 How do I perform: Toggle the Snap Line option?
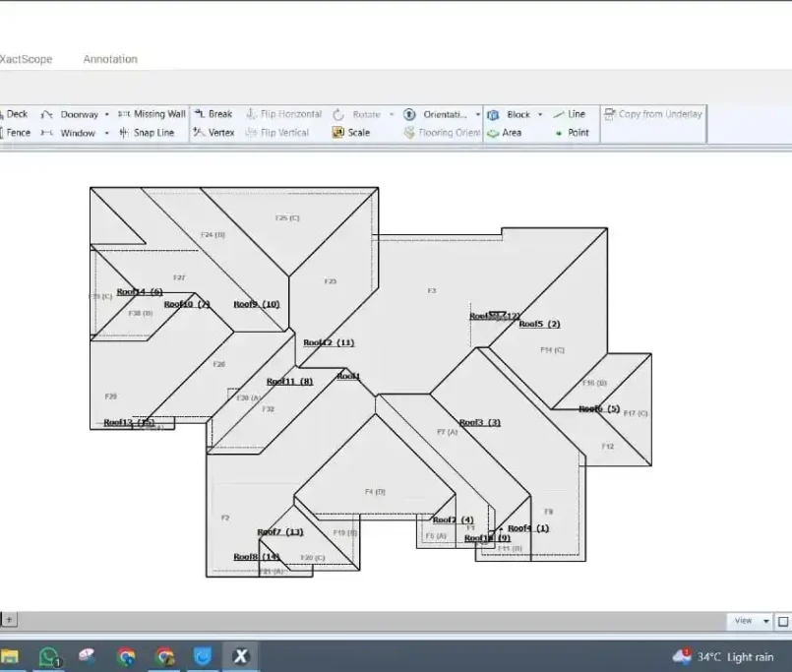[146, 133]
